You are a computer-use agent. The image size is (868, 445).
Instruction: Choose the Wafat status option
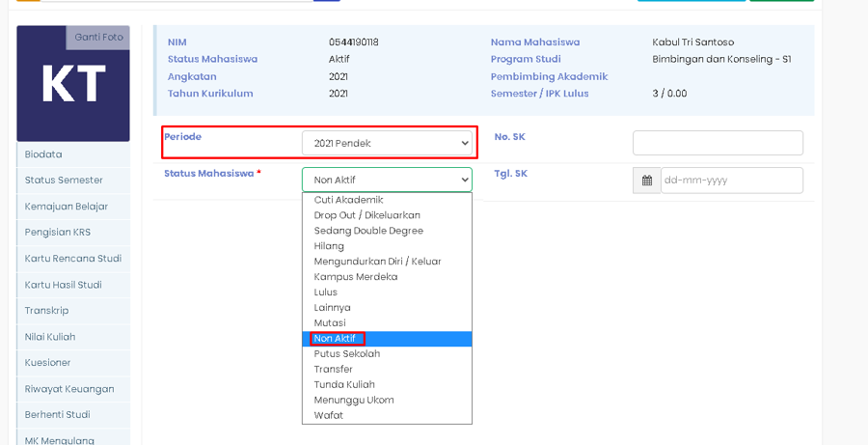[x=329, y=416]
